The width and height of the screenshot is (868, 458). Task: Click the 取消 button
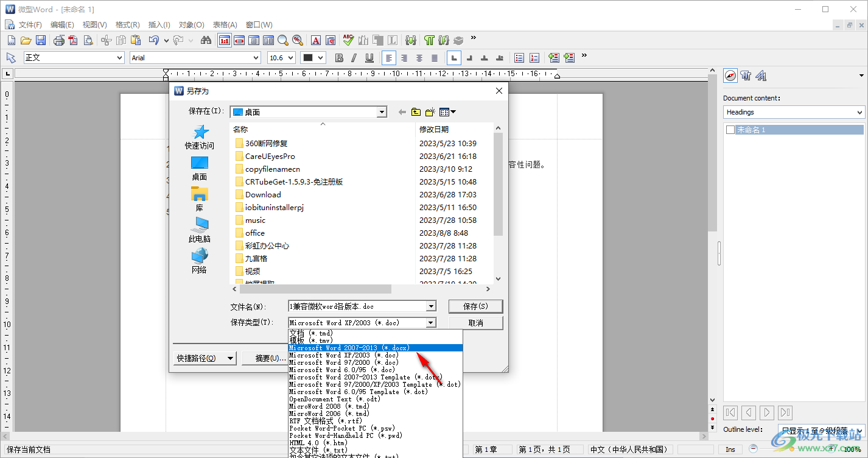click(x=476, y=323)
